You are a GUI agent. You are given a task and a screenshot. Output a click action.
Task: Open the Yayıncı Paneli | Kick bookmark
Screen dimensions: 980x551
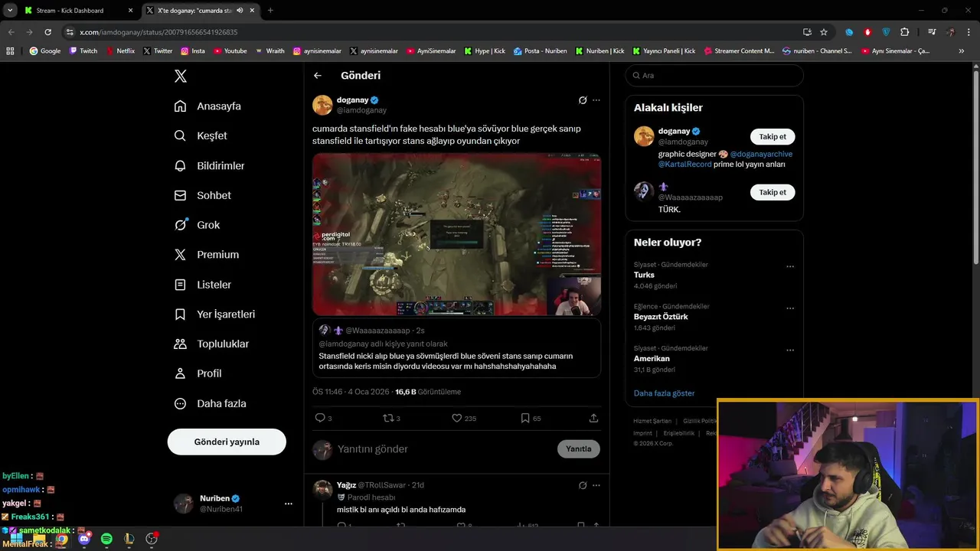pos(664,51)
